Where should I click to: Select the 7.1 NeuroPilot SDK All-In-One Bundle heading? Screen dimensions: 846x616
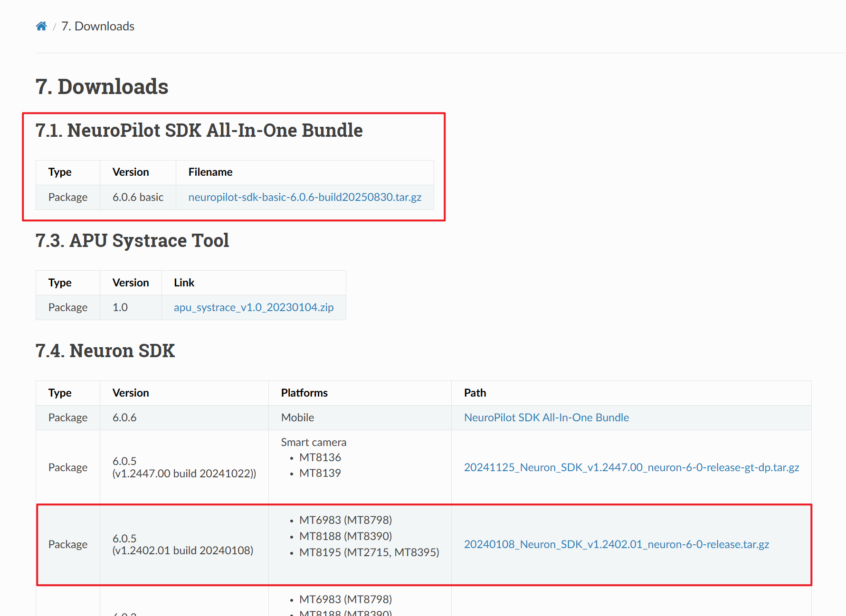pyautogui.click(x=199, y=131)
